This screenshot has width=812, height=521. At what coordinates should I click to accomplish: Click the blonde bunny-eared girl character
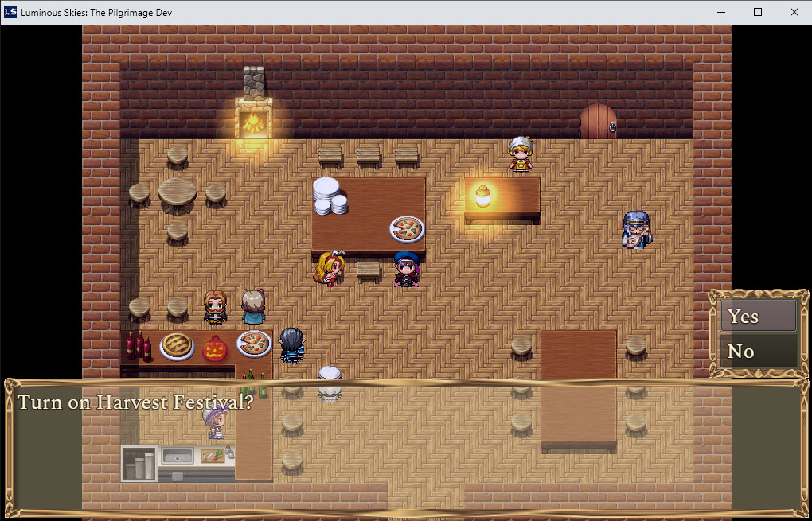[x=330, y=268]
